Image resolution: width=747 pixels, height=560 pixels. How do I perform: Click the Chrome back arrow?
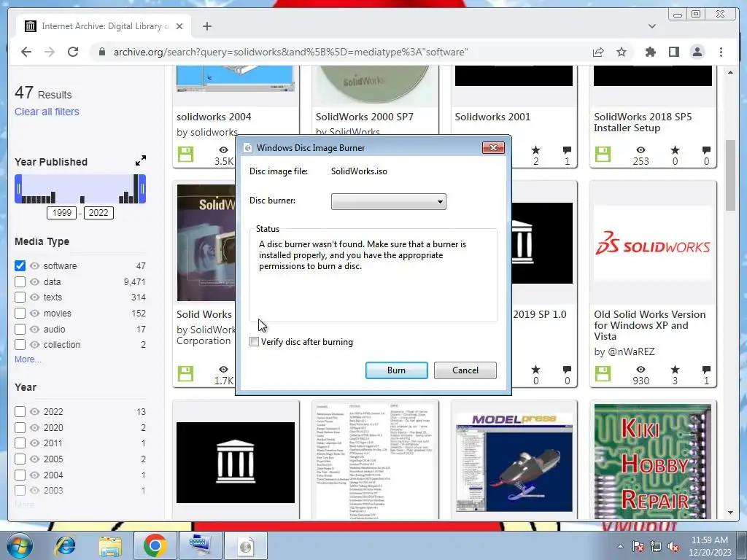tap(26, 52)
